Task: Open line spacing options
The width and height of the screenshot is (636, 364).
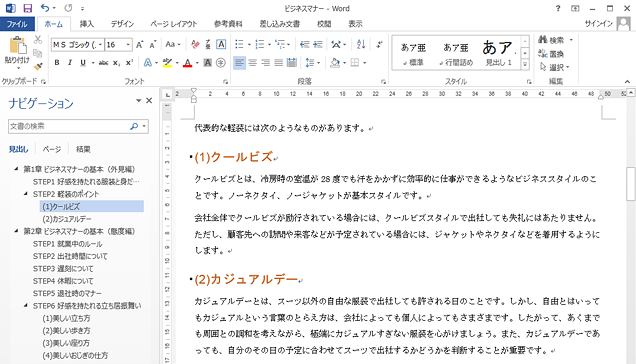Action: click(x=310, y=63)
